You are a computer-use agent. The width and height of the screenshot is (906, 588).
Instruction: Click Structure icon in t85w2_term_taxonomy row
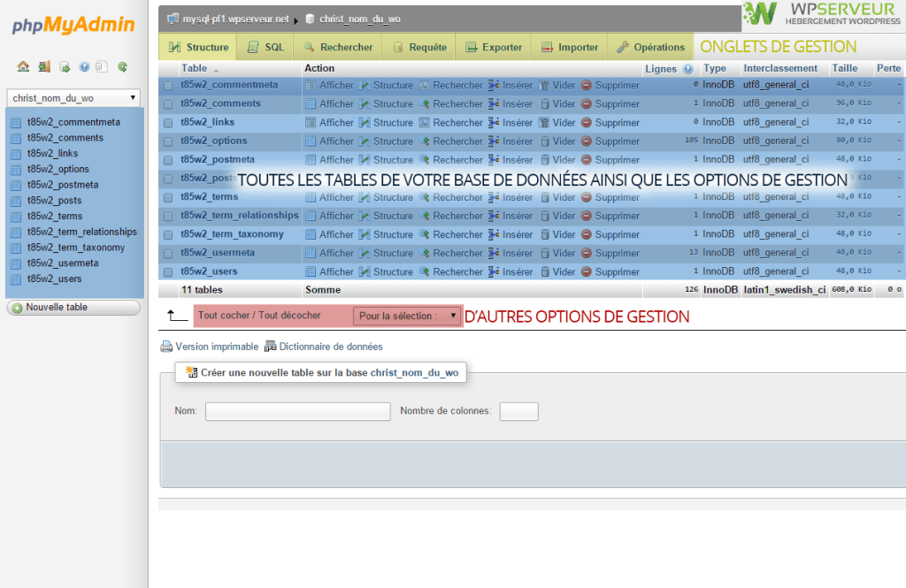click(365, 234)
